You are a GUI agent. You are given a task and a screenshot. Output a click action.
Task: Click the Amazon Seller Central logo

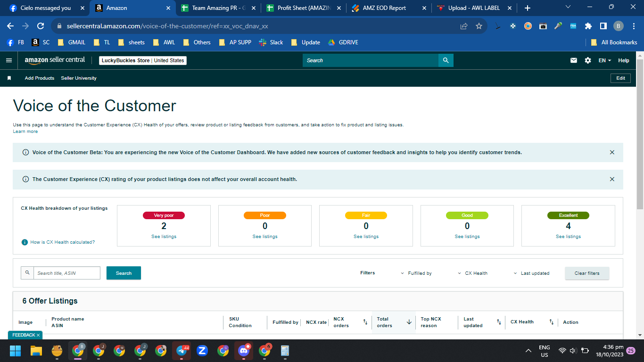(x=55, y=60)
